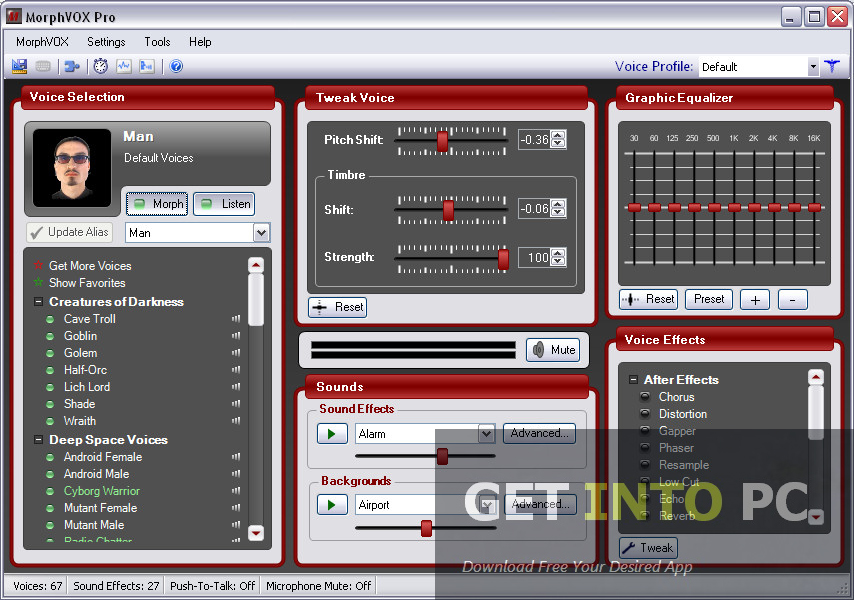Open Advanced options for Sound Effects
The width and height of the screenshot is (854, 600).
point(539,433)
